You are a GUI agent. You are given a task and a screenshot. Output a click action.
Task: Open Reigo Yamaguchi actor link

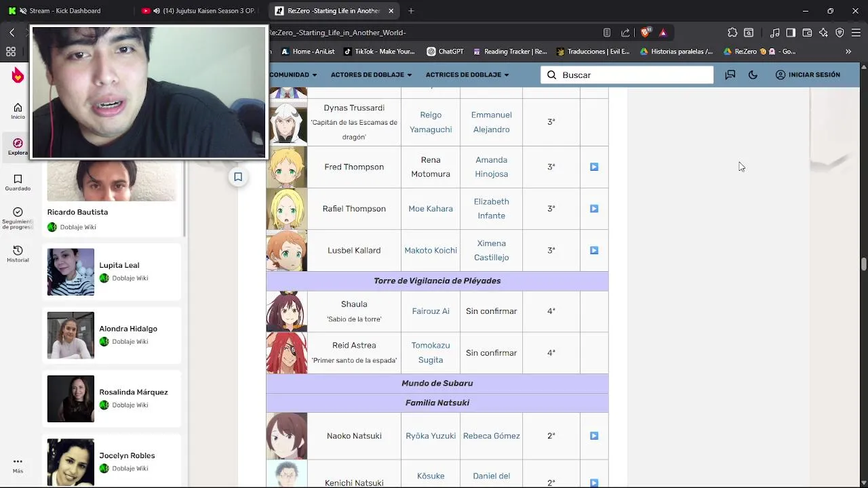pyautogui.click(x=431, y=122)
